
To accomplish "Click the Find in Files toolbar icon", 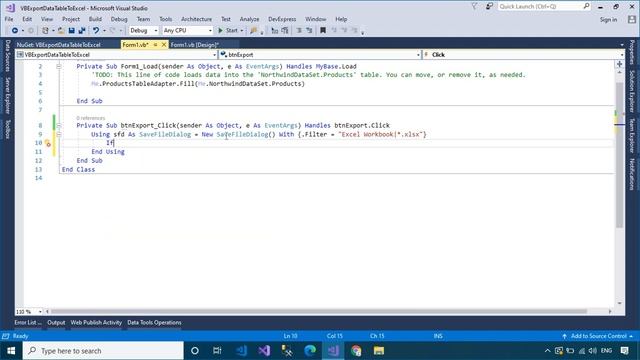I will click(253, 31).
